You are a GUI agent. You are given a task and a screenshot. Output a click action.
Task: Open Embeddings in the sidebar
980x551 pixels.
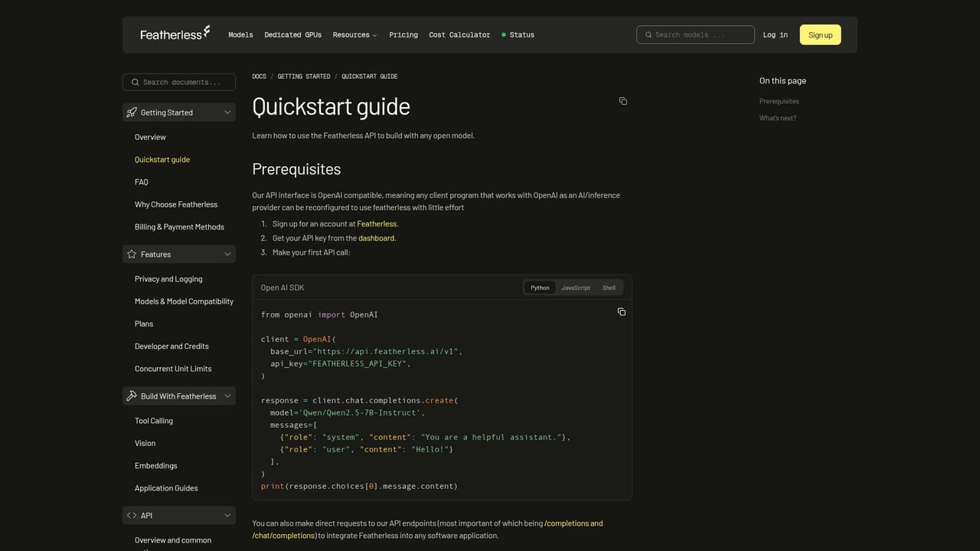coord(156,465)
